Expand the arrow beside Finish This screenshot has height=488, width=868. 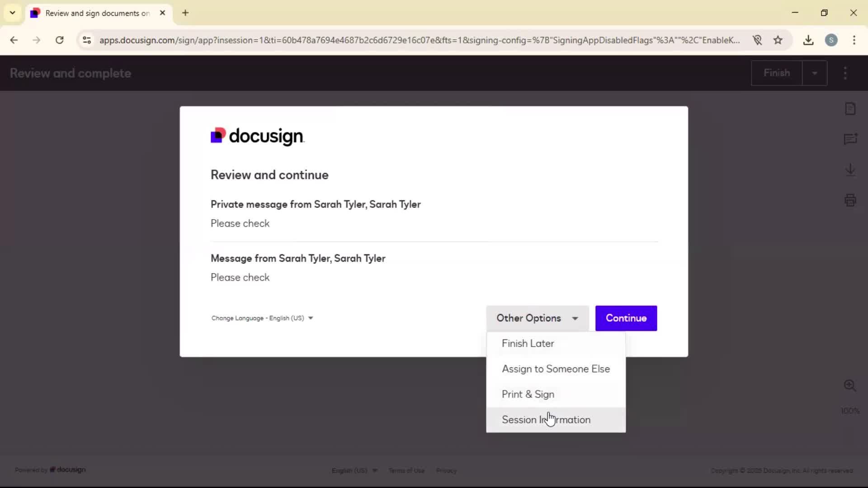point(815,73)
